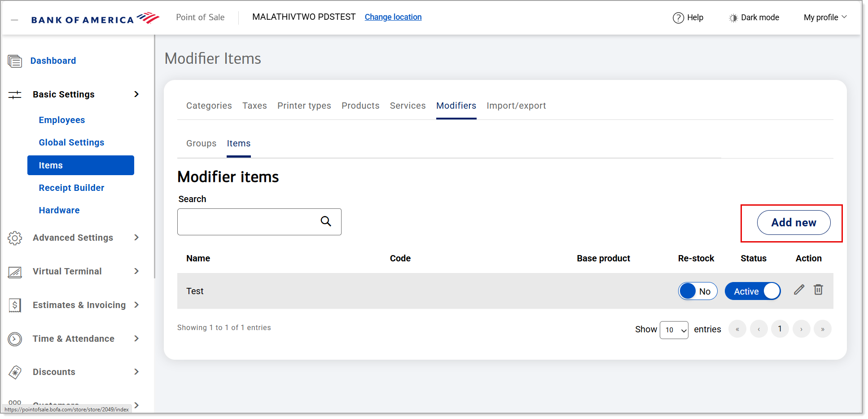Switch to the Printer types tab
Screen dimensions: 868x419
pyautogui.click(x=304, y=106)
